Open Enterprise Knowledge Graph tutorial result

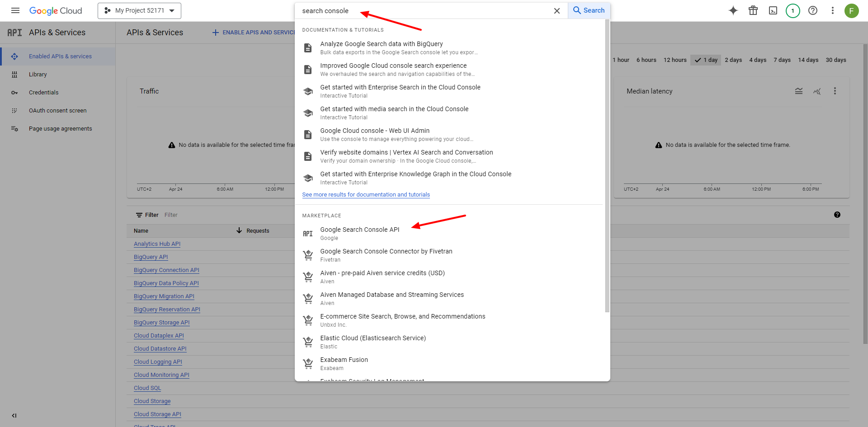pyautogui.click(x=450, y=178)
